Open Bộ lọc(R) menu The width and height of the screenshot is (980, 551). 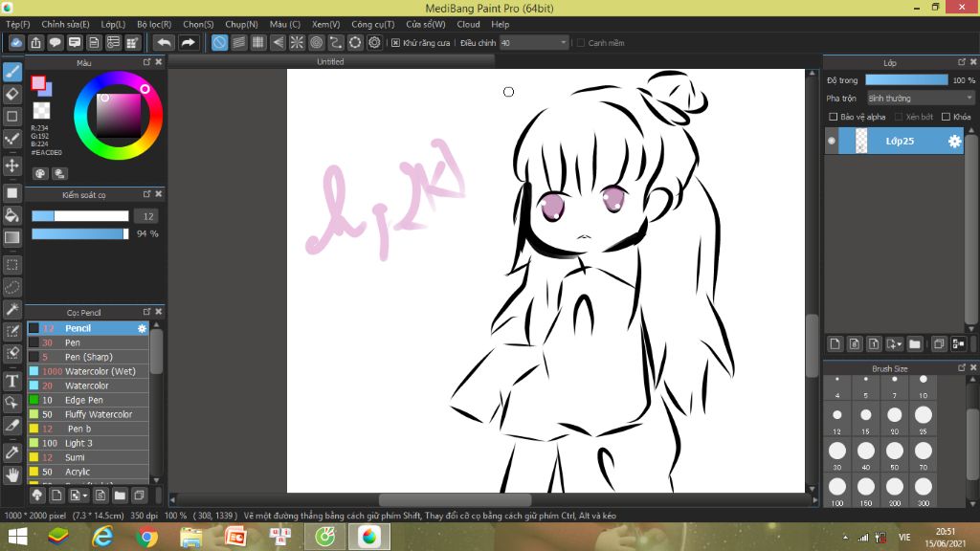click(154, 24)
